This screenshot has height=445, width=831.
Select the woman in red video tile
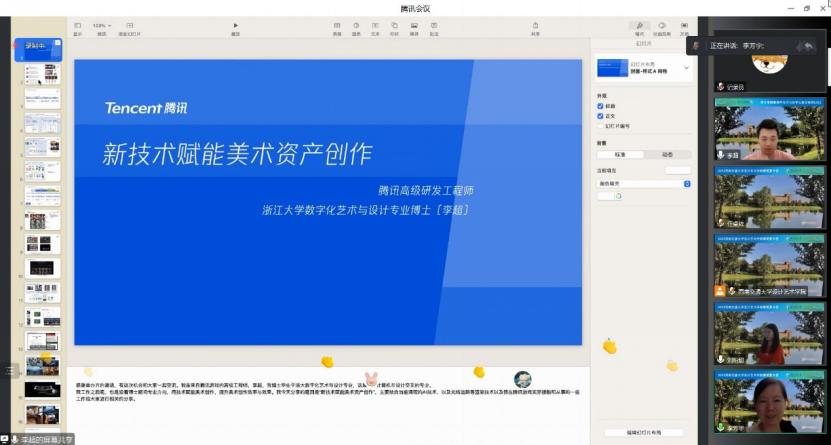pos(770,333)
